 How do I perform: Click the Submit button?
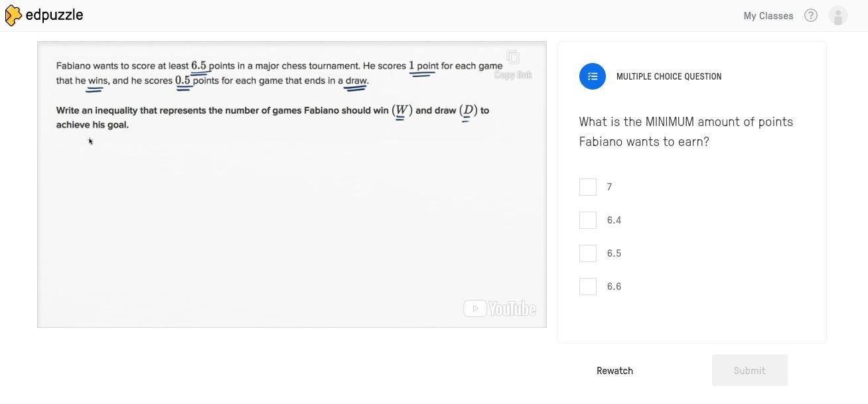(749, 370)
